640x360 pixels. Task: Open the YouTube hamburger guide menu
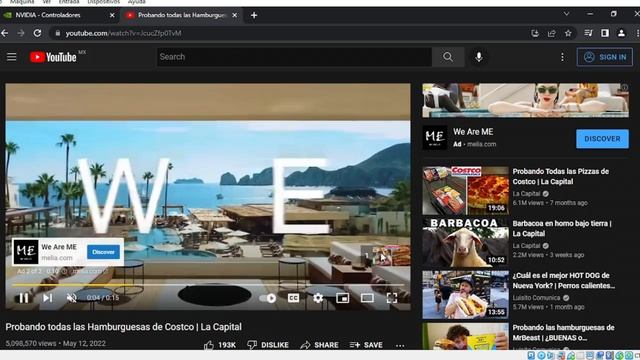[11, 57]
